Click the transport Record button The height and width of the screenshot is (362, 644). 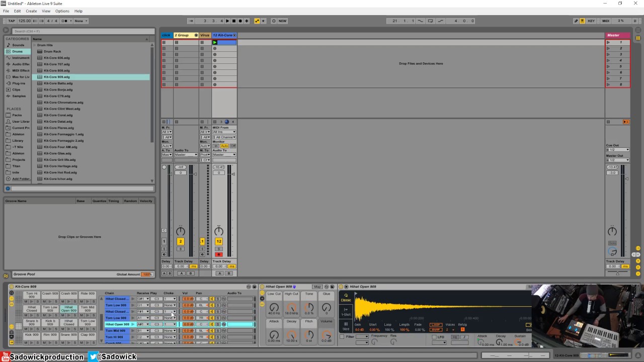(240, 21)
